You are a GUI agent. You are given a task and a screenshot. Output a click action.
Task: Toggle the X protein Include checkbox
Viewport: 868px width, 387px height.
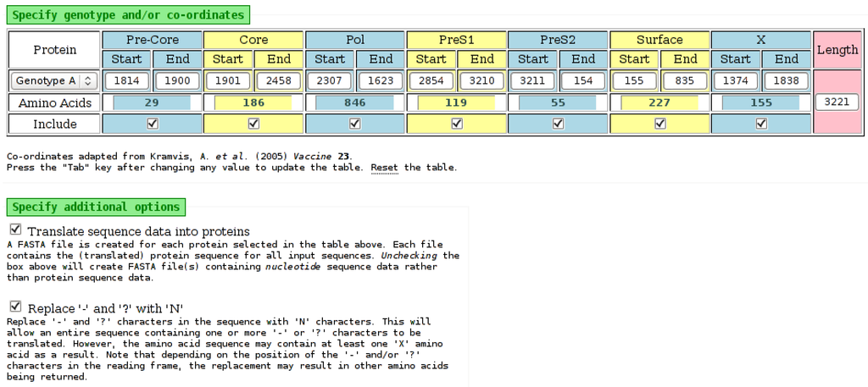[761, 124]
